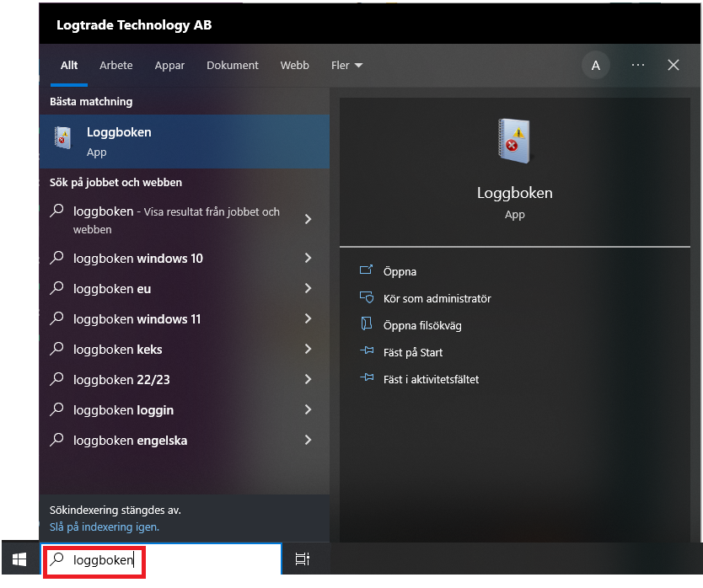Choose Fäst på Start
The width and height of the screenshot is (703, 588).
coord(413,352)
